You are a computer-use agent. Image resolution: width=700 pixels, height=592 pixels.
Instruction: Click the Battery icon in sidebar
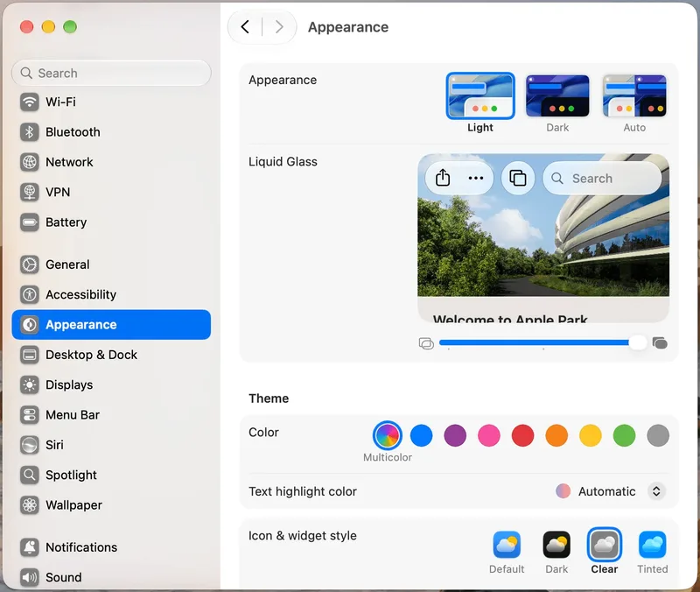[x=30, y=222]
